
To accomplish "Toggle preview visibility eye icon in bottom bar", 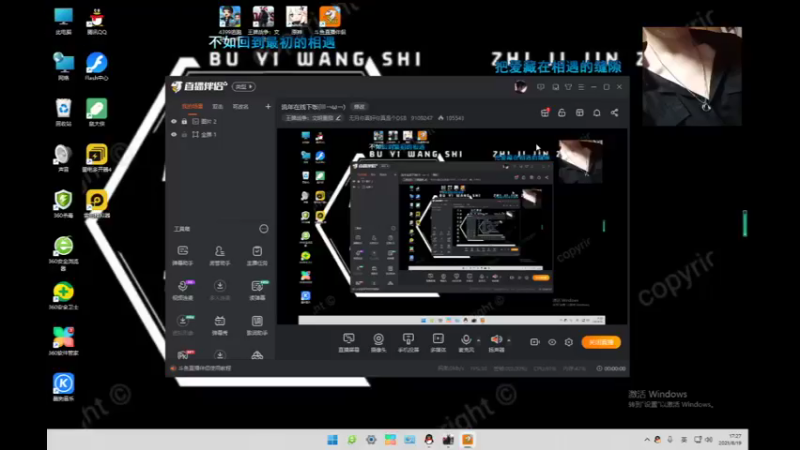I will (552, 342).
